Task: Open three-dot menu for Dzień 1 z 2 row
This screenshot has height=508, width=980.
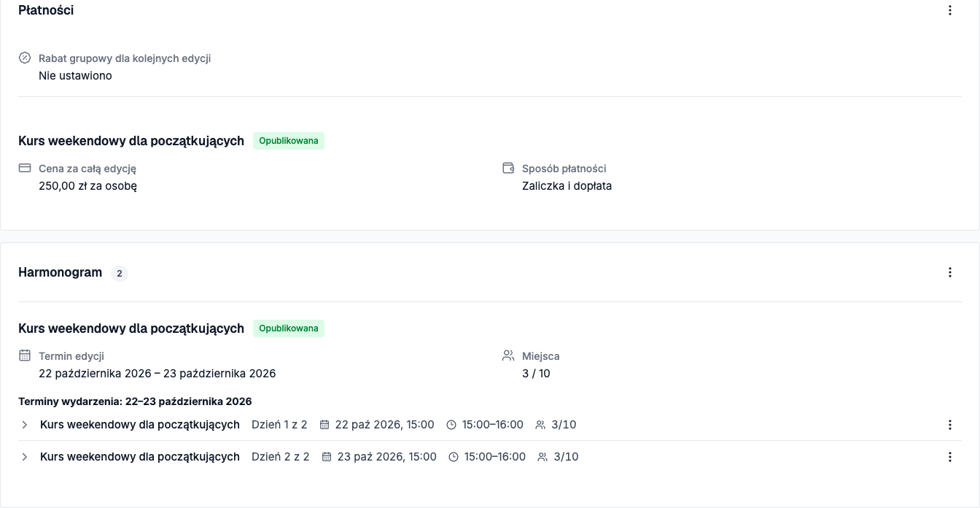Action: [949, 425]
